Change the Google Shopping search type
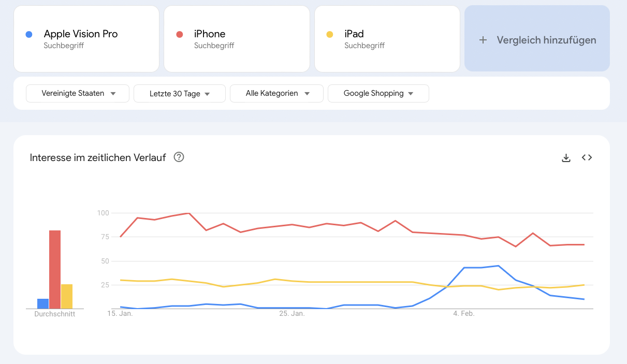Viewport: 627px width, 364px height. (x=378, y=94)
